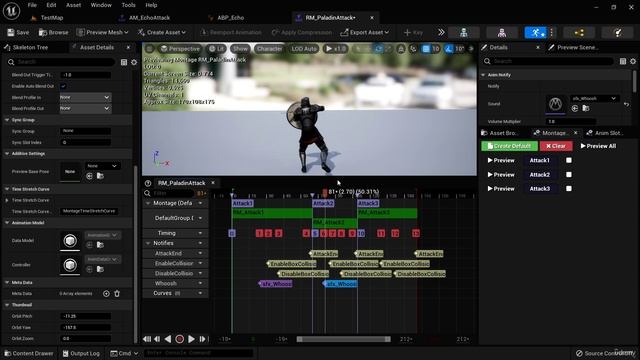Open the Output Log
The height and width of the screenshot is (360, 640).
(x=81, y=353)
